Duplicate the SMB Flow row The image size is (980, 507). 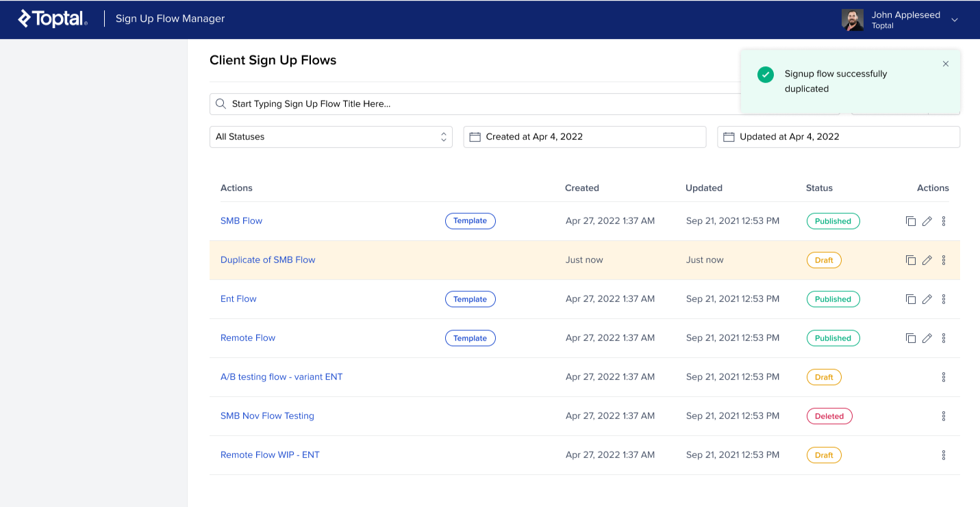(x=910, y=221)
